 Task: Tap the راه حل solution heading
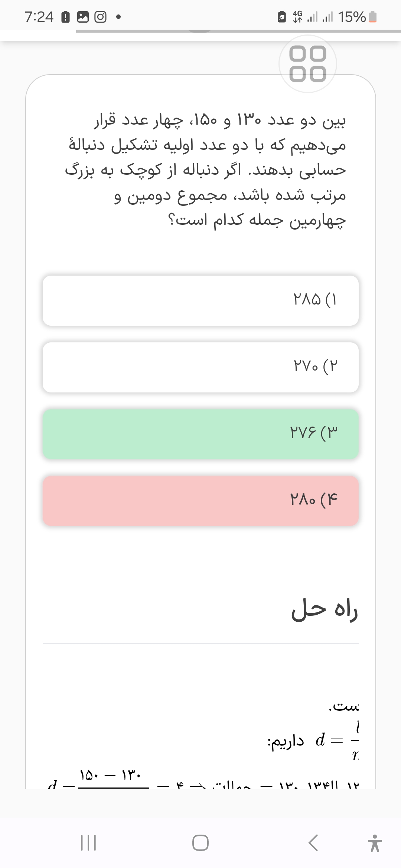[324, 610]
